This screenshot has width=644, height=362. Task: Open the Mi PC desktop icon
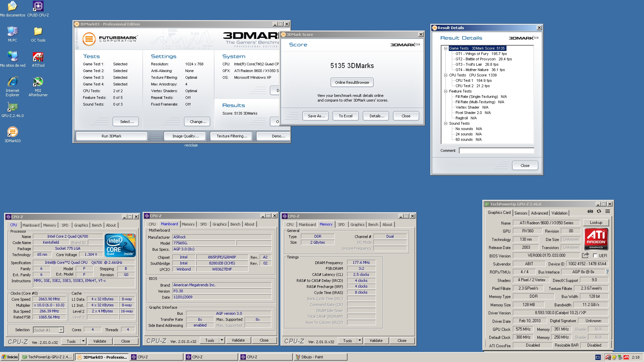click(x=12, y=34)
